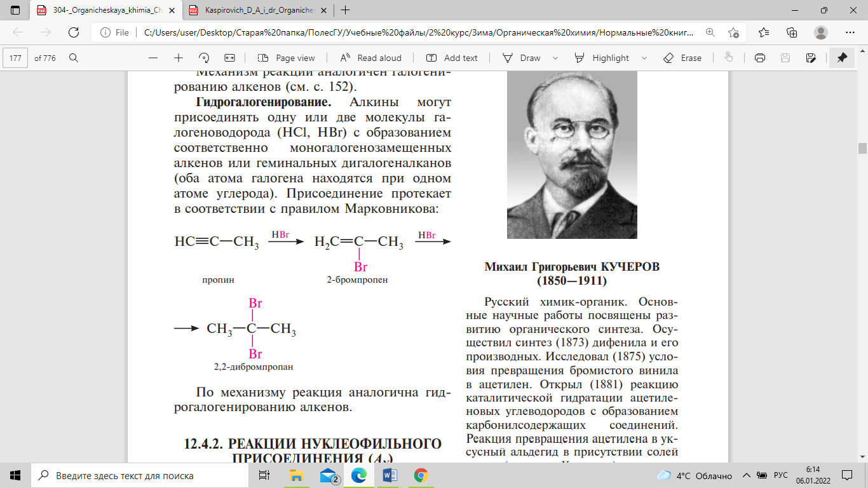This screenshot has height=488, width=868.
Task: Open the Collections panel
Action: [792, 32]
